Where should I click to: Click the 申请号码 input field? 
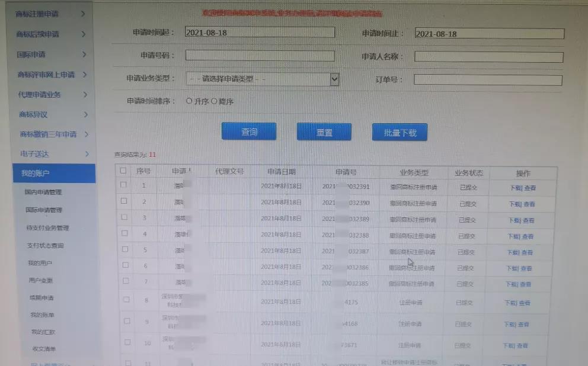[x=260, y=56]
